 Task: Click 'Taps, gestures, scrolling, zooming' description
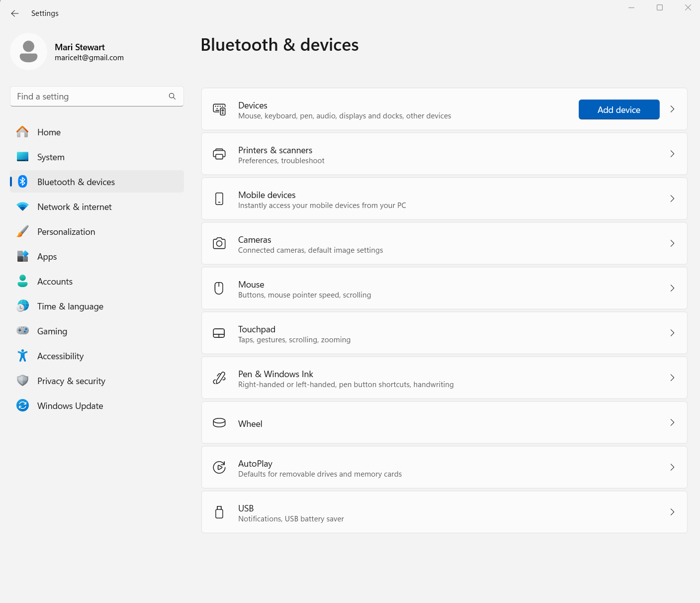tap(294, 340)
